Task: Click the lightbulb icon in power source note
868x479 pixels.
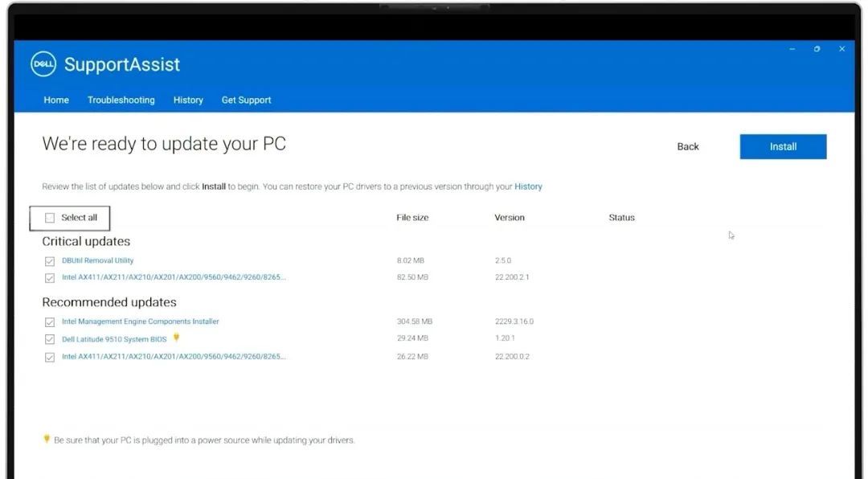Action: (x=47, y=439)
